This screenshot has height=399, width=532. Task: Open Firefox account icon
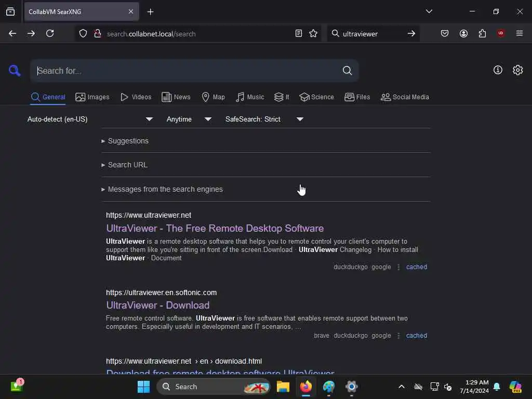(463, 33)
